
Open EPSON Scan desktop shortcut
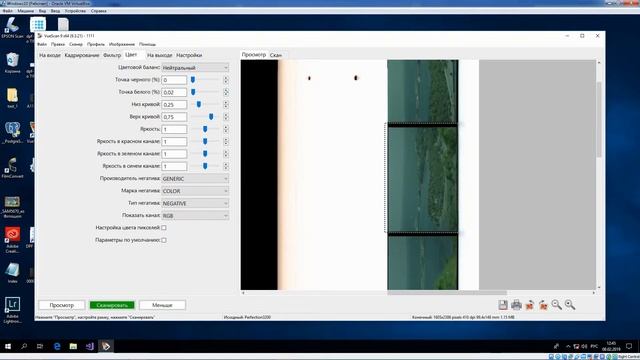12,28
